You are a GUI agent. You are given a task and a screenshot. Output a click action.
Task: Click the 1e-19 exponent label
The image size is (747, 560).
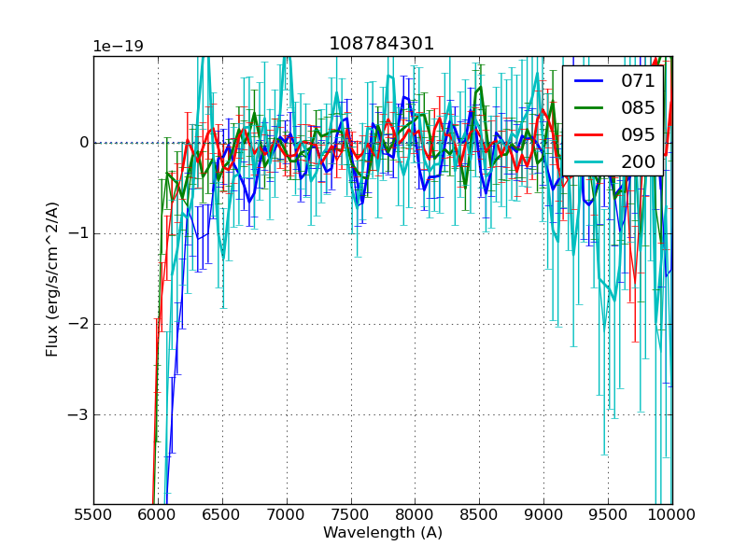pyautogui.click(x=118, y=47)
